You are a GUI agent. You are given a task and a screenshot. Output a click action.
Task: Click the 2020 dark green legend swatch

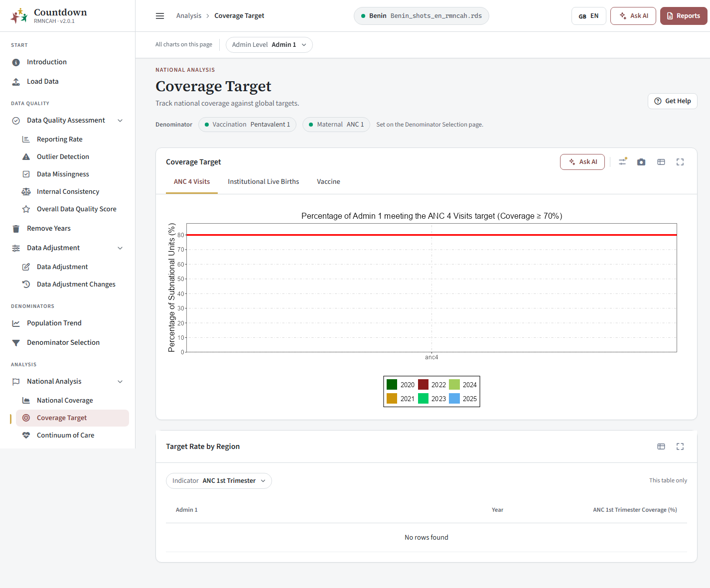click(x=392, y=385)
